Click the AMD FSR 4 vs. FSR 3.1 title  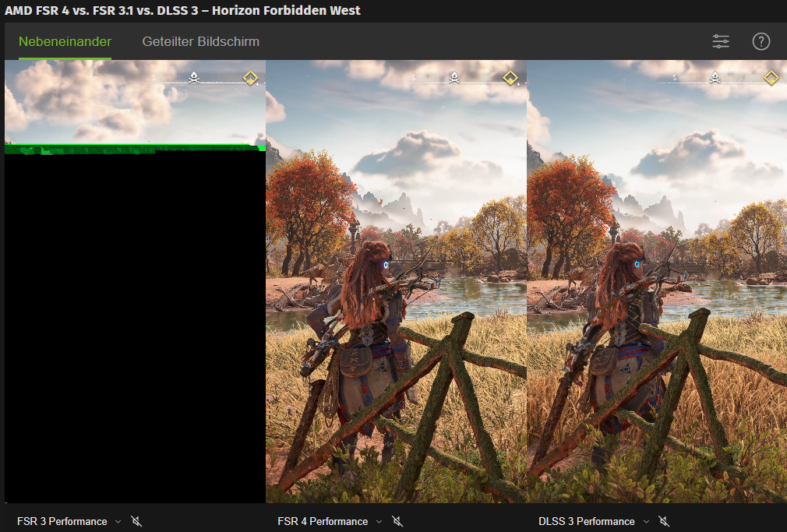point(182,11)
